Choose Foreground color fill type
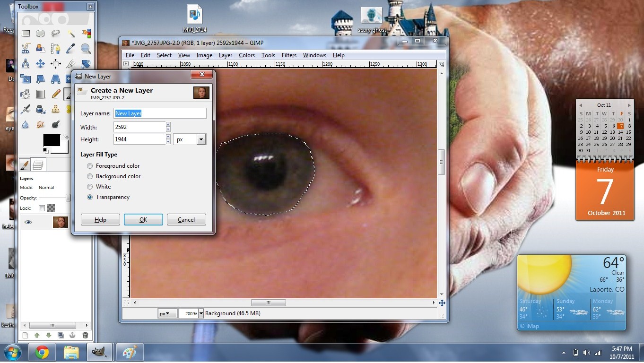The width and height of the screenshot is (644, 363). coord(90,166)
